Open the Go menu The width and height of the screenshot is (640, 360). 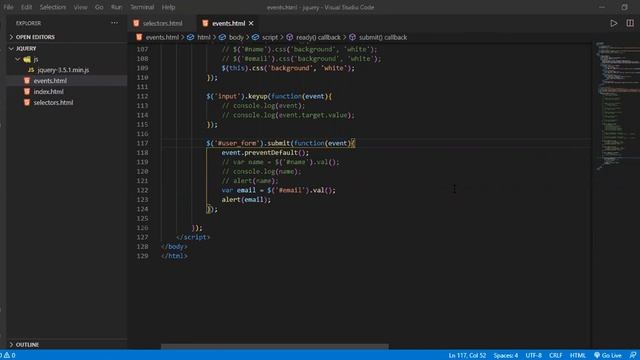[99, 7]
